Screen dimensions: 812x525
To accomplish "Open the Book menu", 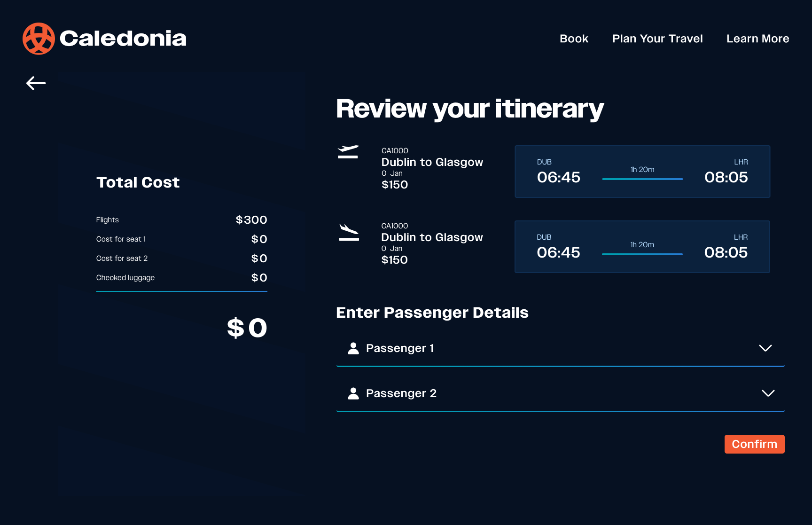I will 574,39.
